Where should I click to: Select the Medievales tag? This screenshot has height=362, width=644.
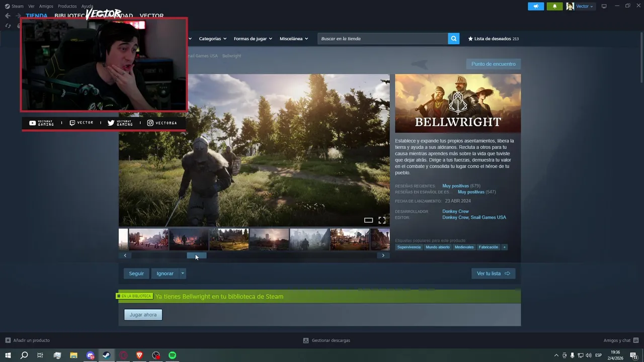[x=464, y=247]
